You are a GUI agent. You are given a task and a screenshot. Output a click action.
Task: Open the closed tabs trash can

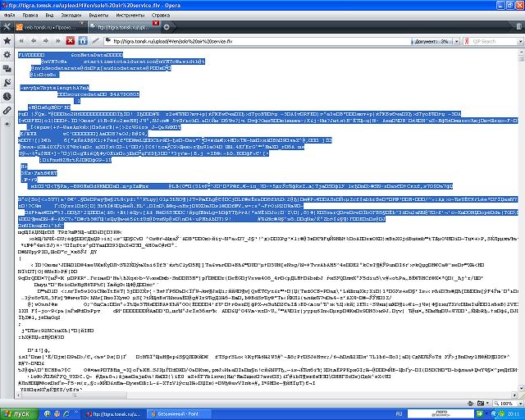(518, 26)
